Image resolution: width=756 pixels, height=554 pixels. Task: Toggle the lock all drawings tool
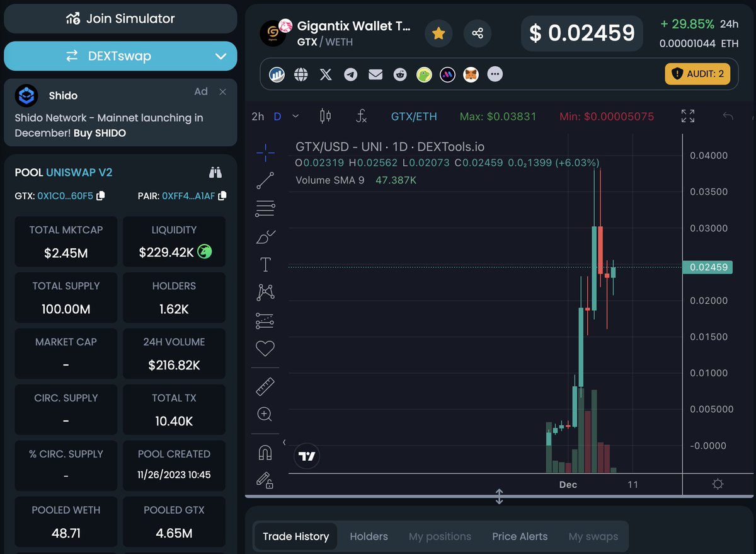[x=265, y=481]
